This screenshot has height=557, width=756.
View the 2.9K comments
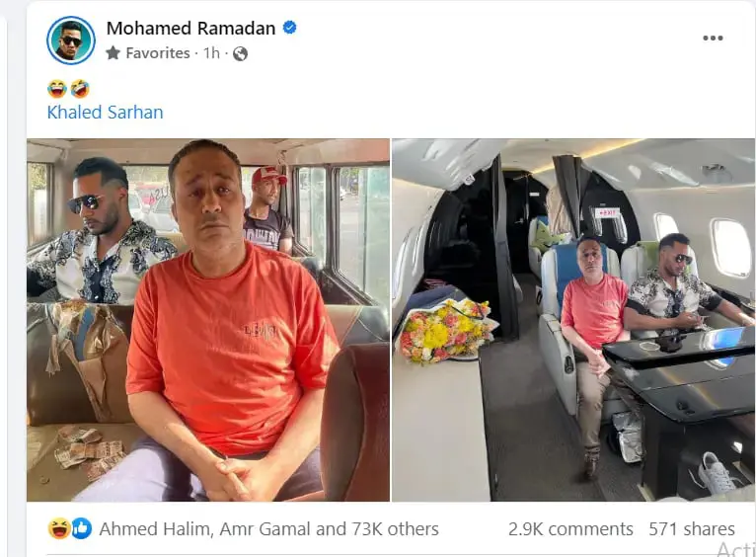click(x=570, y=529)
